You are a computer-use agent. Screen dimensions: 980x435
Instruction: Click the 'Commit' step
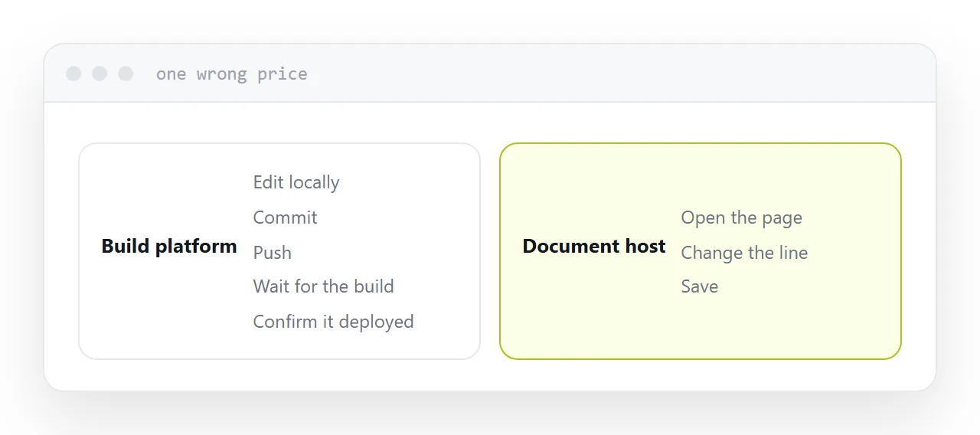(285, 217)
